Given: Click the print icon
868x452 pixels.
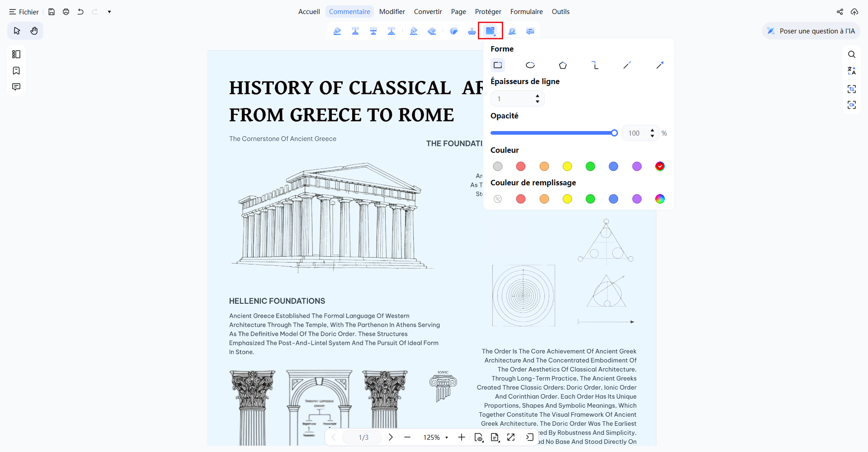Looking at the screenshot, I should [x=66, y=12].
